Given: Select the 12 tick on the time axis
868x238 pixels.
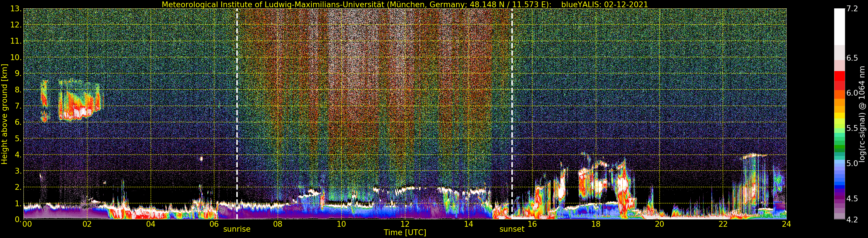Looking at the screenshot, I should (x=405, y=224).
